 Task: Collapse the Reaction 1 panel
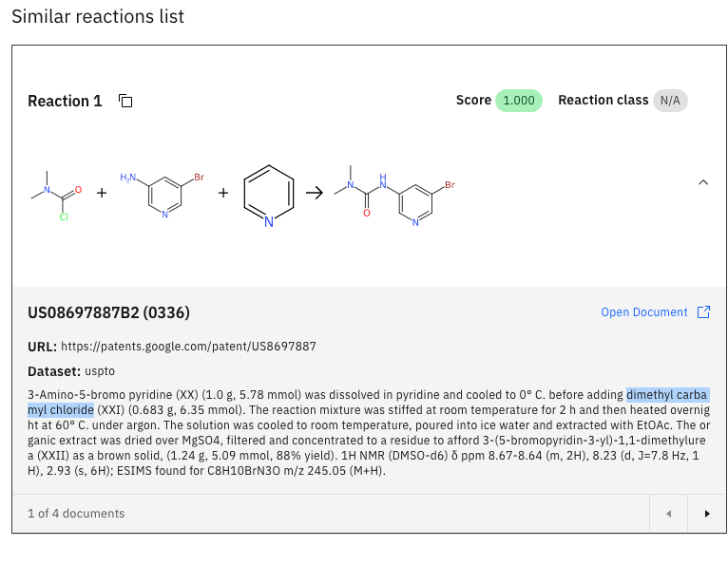(x=703, y=182)
